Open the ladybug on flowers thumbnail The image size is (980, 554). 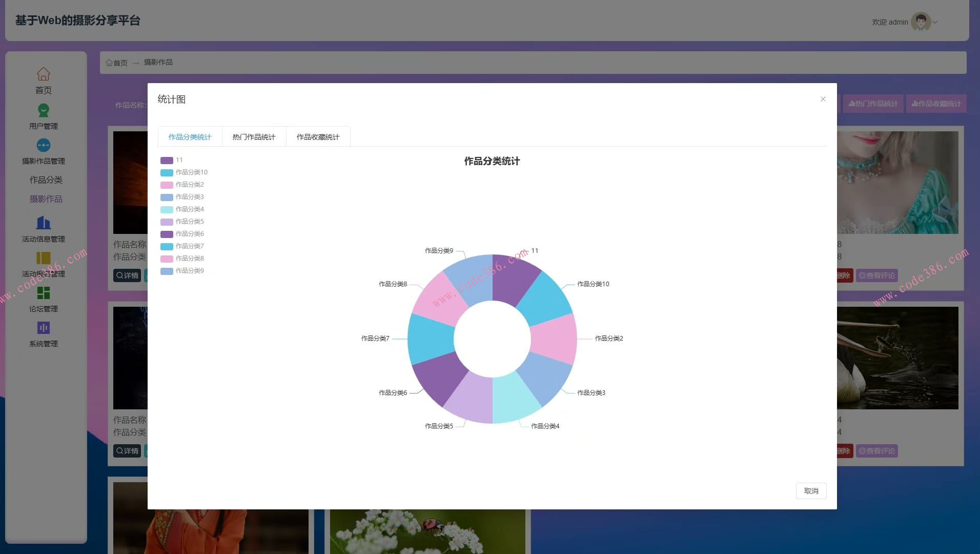428,531
